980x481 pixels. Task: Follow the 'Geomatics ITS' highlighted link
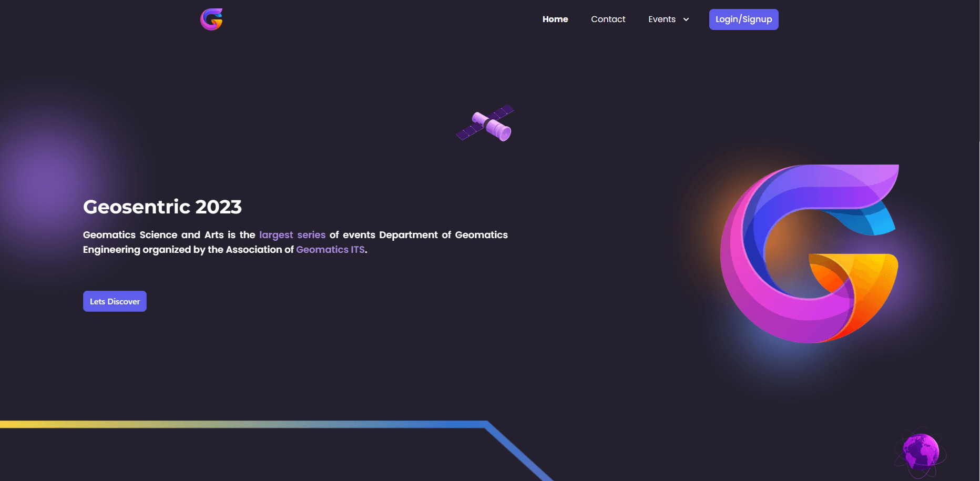point(330,250)
